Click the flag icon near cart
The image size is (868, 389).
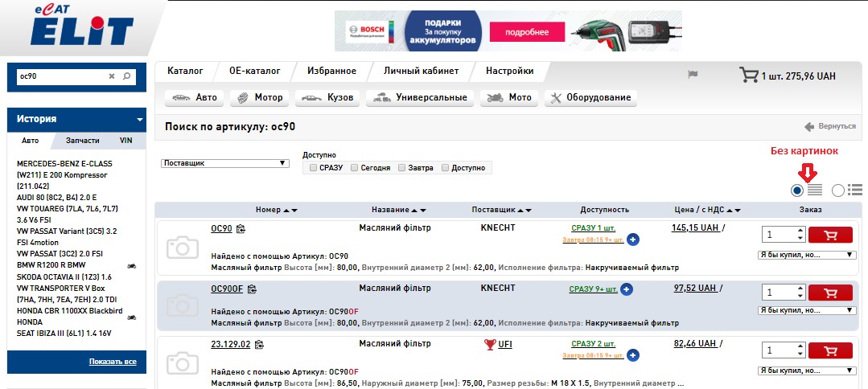point(692,75)
